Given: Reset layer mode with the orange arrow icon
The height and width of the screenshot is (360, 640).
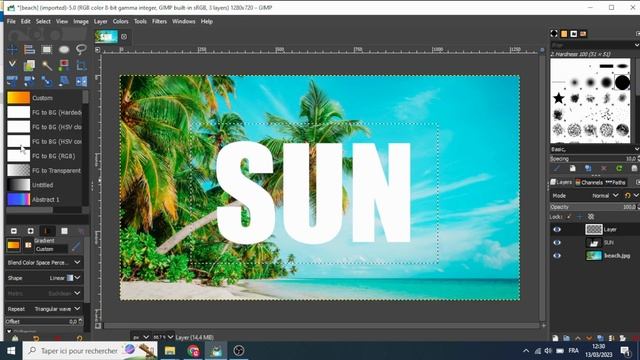Looking at the screenshot, I should pos(628,196).
